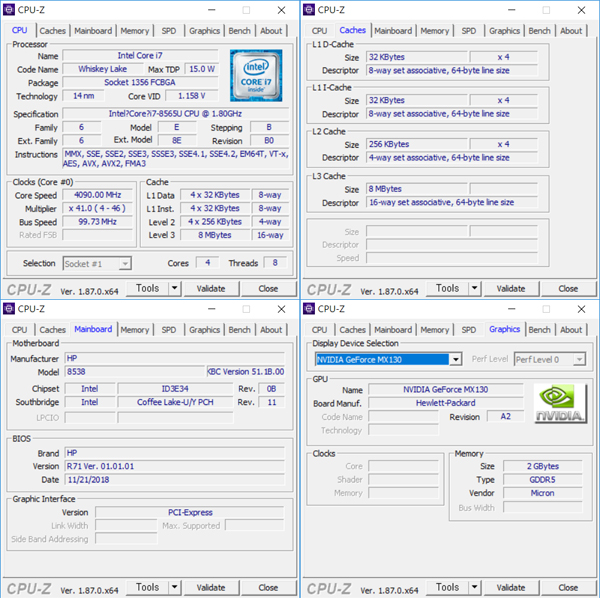This screenshot has height=598, width=600.
Task: Click GPU memory Type GDDR5
Action: (x=543, y=480)
